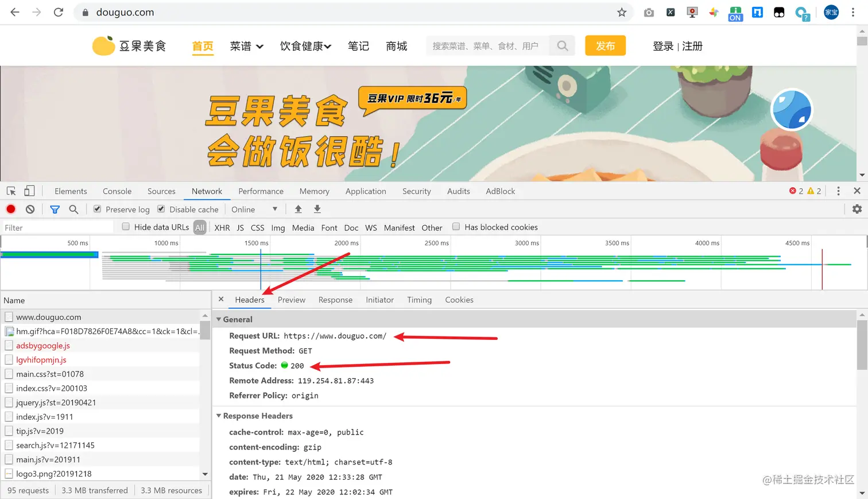Stop recording network log
The image size is (868, 499).
pos(11,209)
